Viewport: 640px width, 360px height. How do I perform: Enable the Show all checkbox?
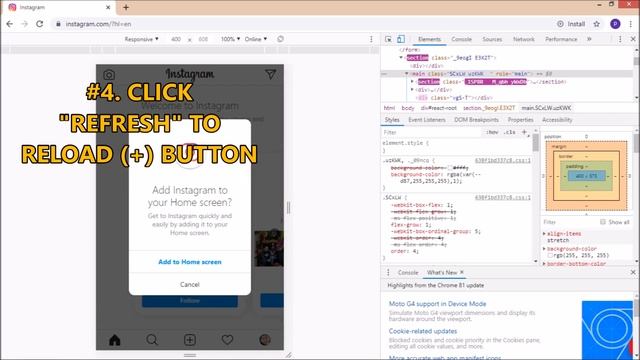(602, 222)
